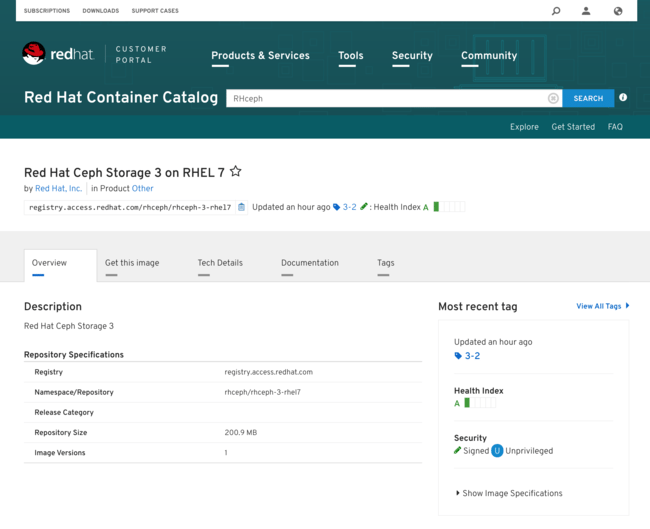This screenshot has width=650, height=529.
Task: Switch to the Tech Details tab
Action: [220, 263]
